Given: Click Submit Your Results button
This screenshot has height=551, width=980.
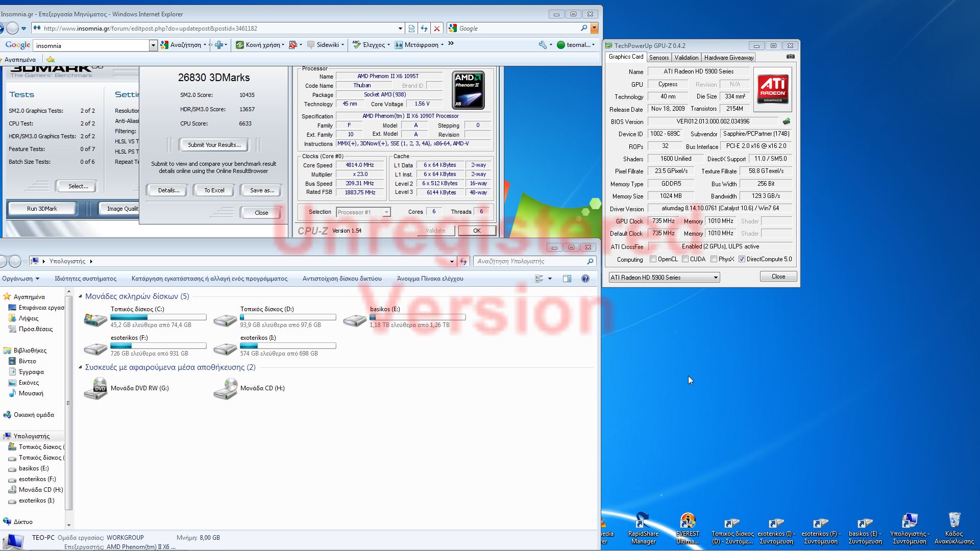Looking at the screenshot, I should [x=214, y=145].
